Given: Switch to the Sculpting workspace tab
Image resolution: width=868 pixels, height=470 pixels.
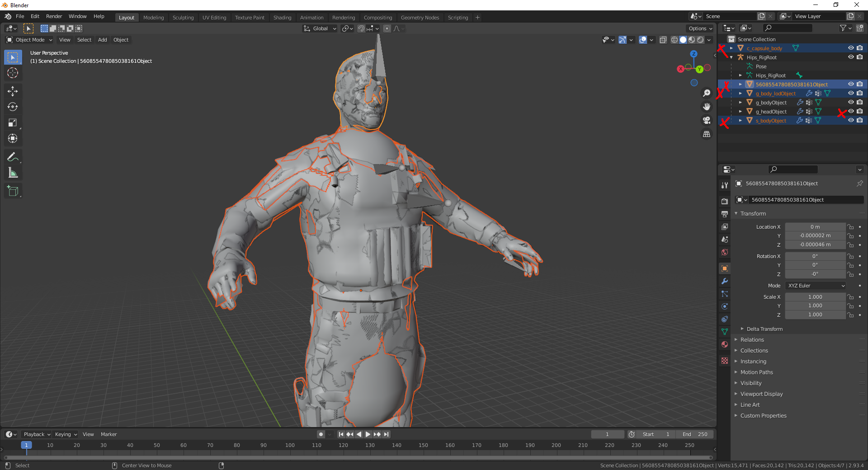Looking at the screenshot, I should point(183,18).
